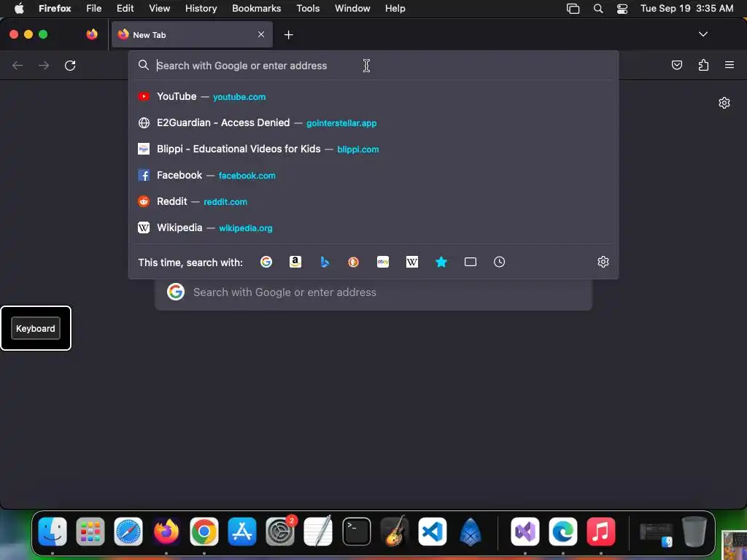Open Control Center in menu bar
The image size is (747, 560).
(622, 9)
